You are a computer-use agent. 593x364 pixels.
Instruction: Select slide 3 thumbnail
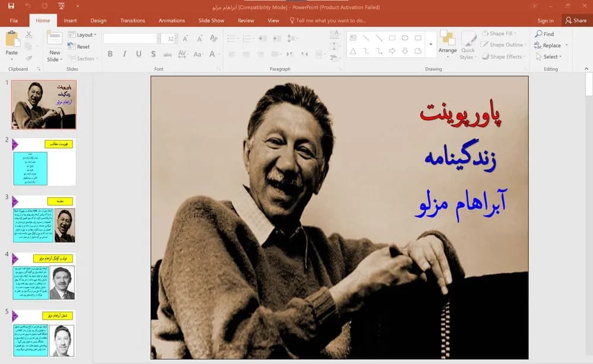point(44,219)
